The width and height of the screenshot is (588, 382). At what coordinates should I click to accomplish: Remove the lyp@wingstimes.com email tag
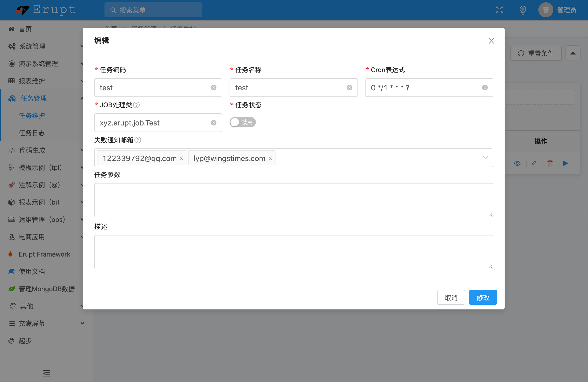click(270, 158)
